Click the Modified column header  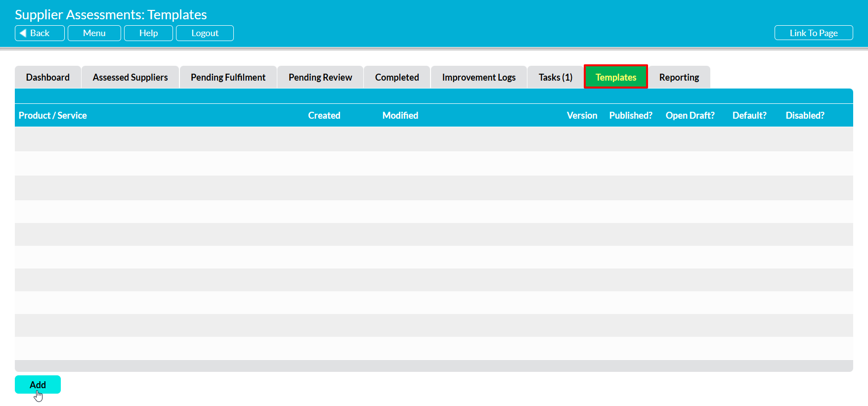click(400, 115)
